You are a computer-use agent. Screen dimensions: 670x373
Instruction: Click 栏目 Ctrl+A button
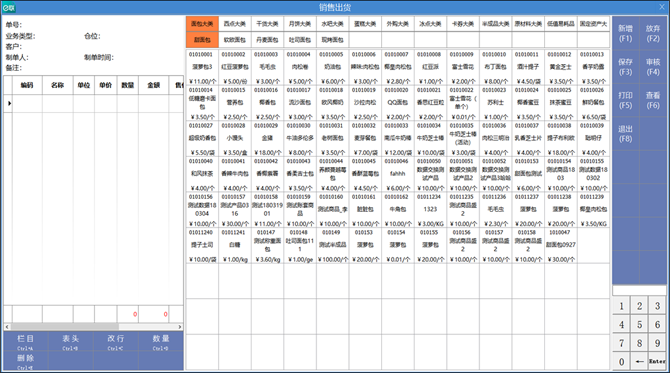pos(26,342)
